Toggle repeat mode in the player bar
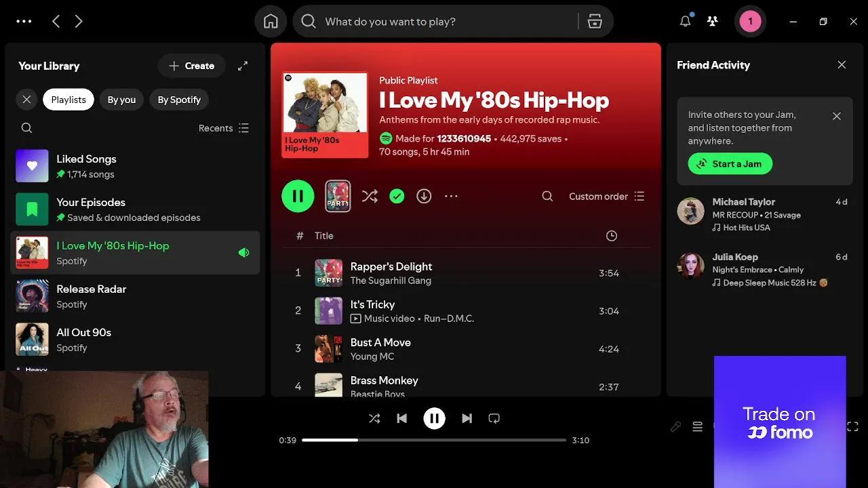 pyautogui.click(x=494, y=418)
